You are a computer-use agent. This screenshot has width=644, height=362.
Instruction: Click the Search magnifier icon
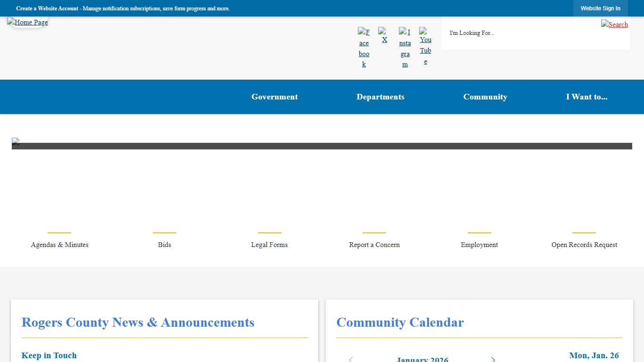(x=614, y=25)
